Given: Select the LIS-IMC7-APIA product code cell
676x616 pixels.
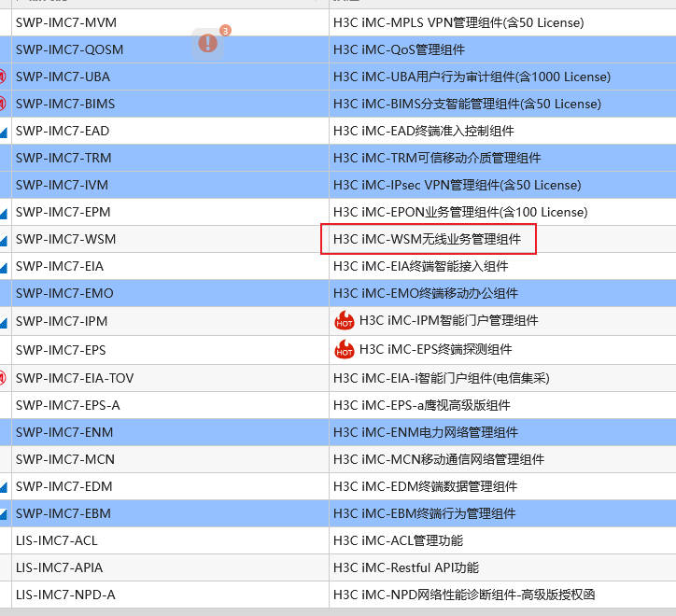Looking at the screenshot, I should pyautogui.click(x=170, y=567).
